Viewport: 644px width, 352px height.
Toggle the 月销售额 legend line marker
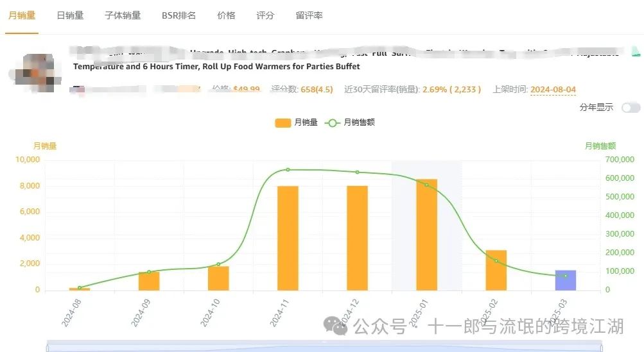click(x=332, y=122)
